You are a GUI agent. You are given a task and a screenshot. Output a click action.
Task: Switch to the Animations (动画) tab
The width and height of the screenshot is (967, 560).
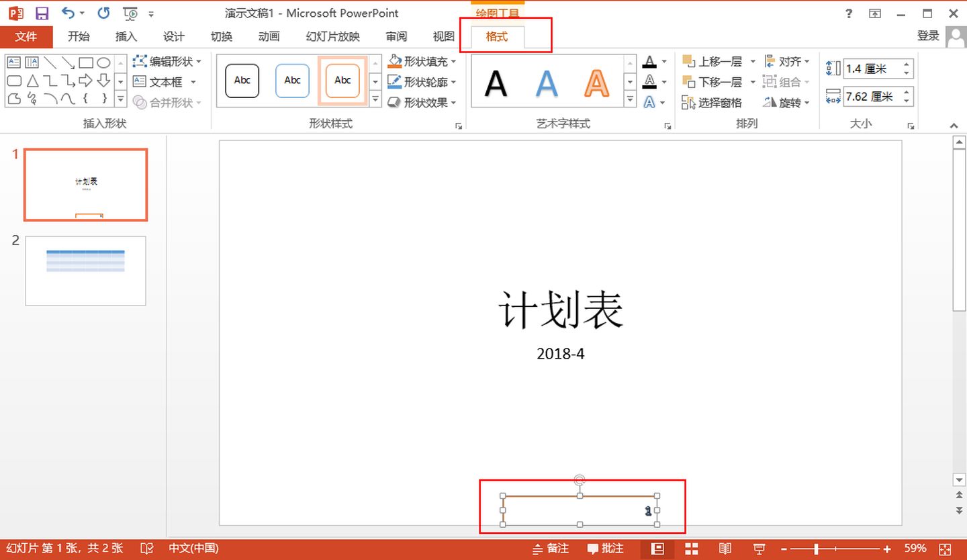pyautogui.click(x=269, y=37)
